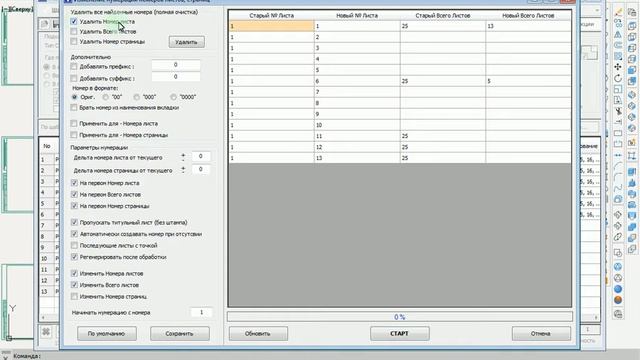Check Удалить Номер страницы
Screen dimensions: 640x360
tap(74, 42)
